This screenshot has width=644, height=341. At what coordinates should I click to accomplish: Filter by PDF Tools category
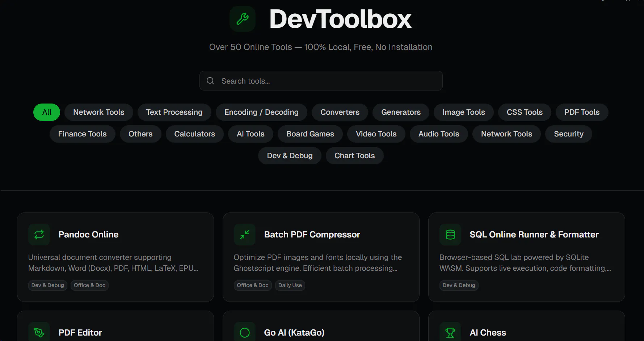[x=582, y=112]
